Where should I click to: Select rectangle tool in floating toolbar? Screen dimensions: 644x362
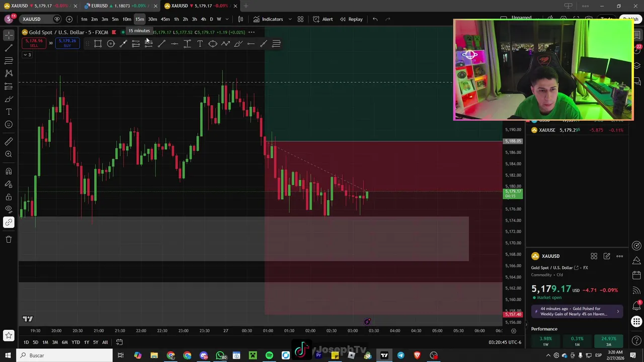98,44
